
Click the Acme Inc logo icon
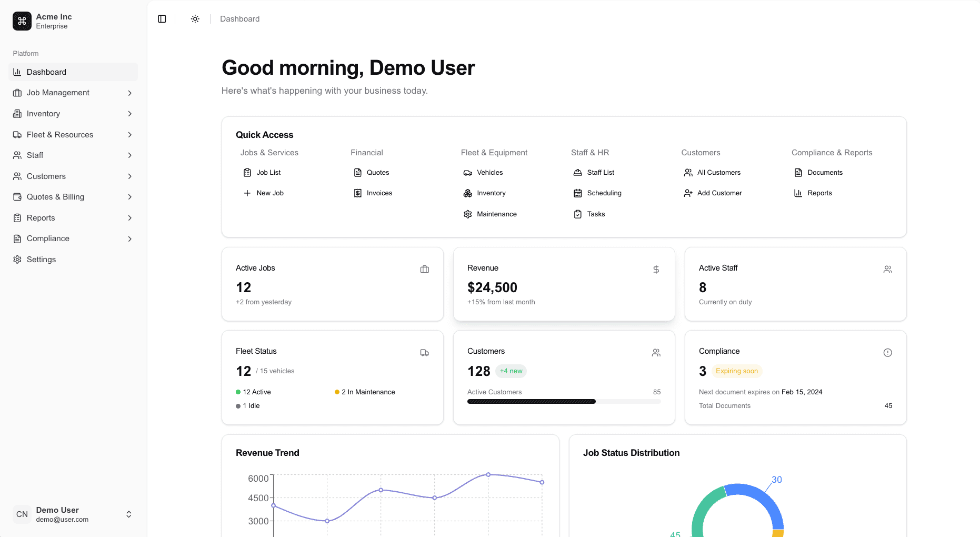click(22, 21)
